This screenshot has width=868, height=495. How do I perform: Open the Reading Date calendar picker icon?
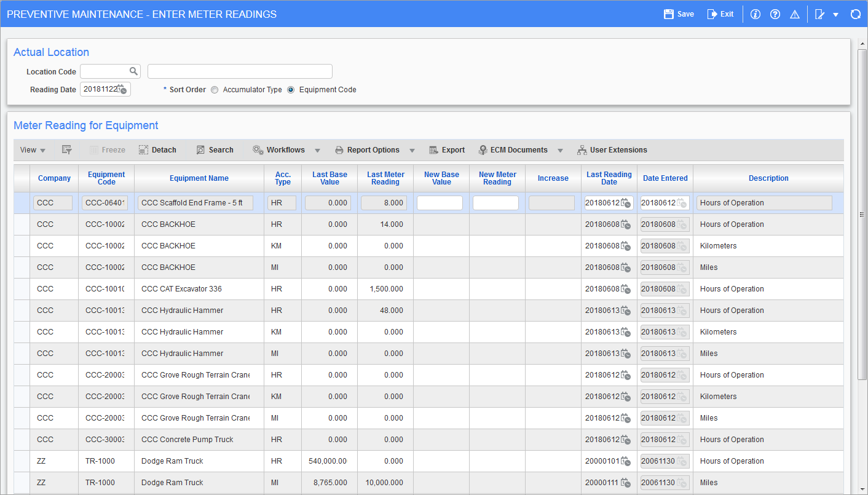122,90
